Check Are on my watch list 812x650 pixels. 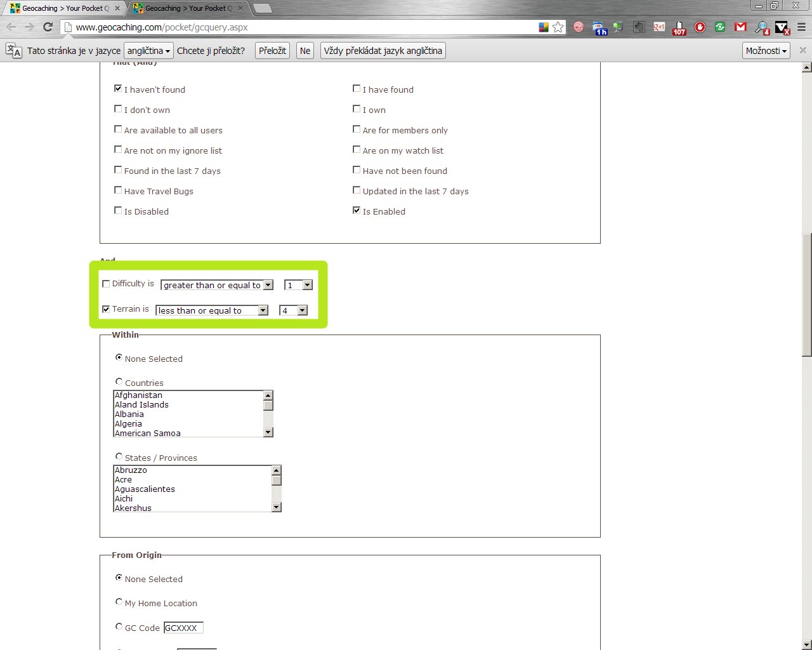357,150
